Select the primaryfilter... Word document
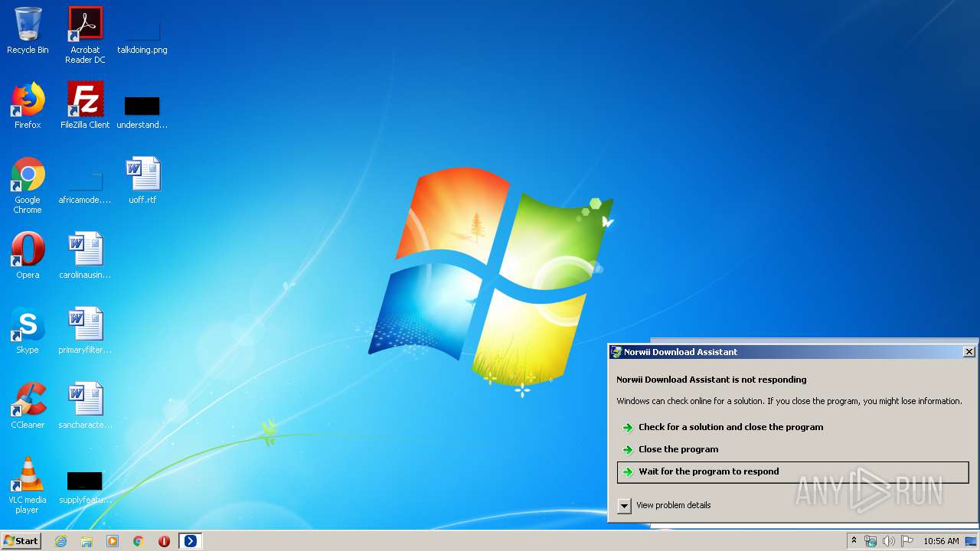Image resolution: width=980 pixels, height=551 pixels. (85, 331)
